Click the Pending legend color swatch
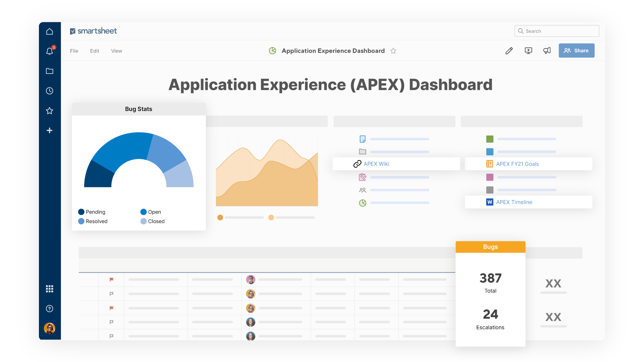The width and height of the screenshot is (644, 362). pos(81,212)
